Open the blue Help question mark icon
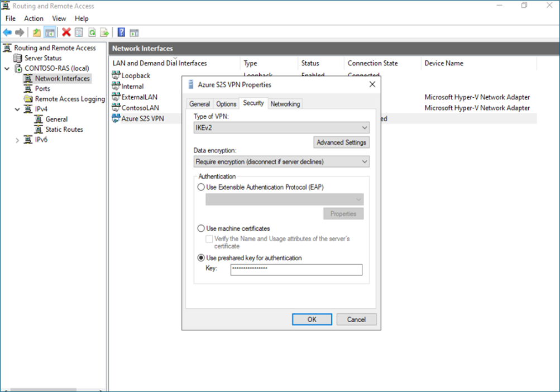This screenshot has height=392, width=560. pos(121,32)
